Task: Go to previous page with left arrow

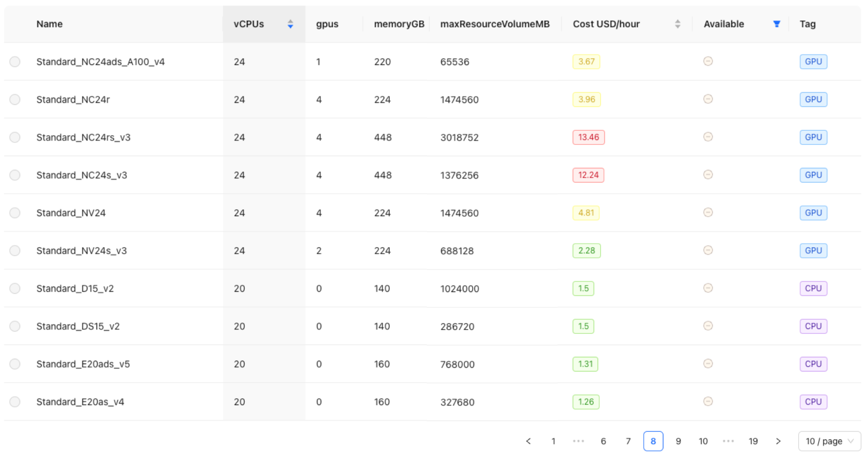Action: 528,441
